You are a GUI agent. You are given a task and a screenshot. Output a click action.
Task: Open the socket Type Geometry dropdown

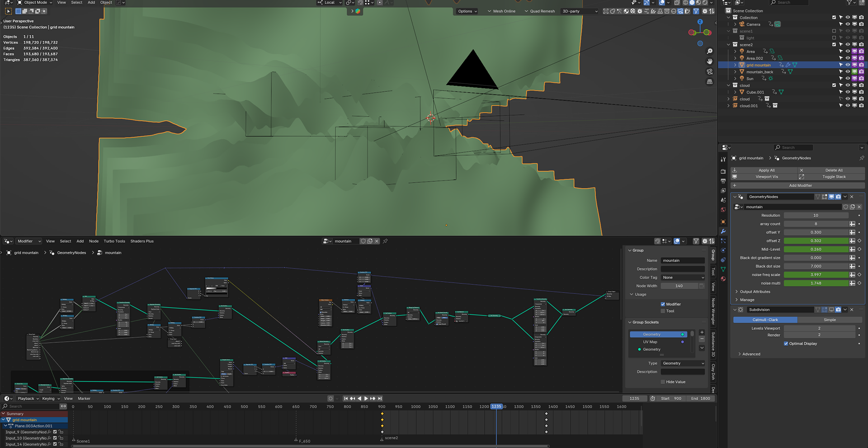[683, 364]
